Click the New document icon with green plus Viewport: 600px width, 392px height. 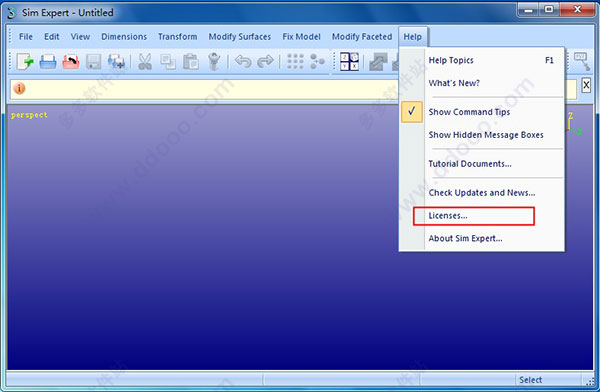coord(25,61)
